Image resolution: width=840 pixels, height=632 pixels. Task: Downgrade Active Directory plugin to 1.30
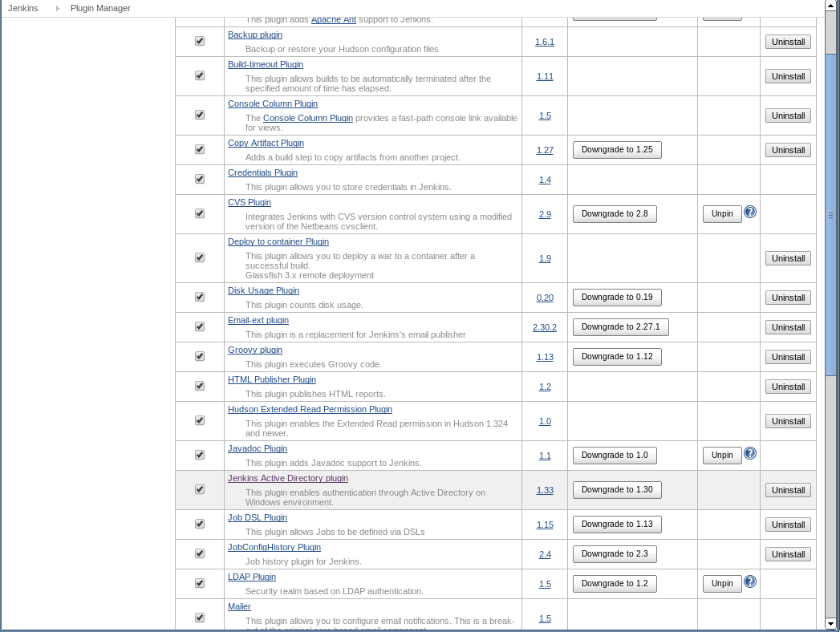[x=617, y=489]
